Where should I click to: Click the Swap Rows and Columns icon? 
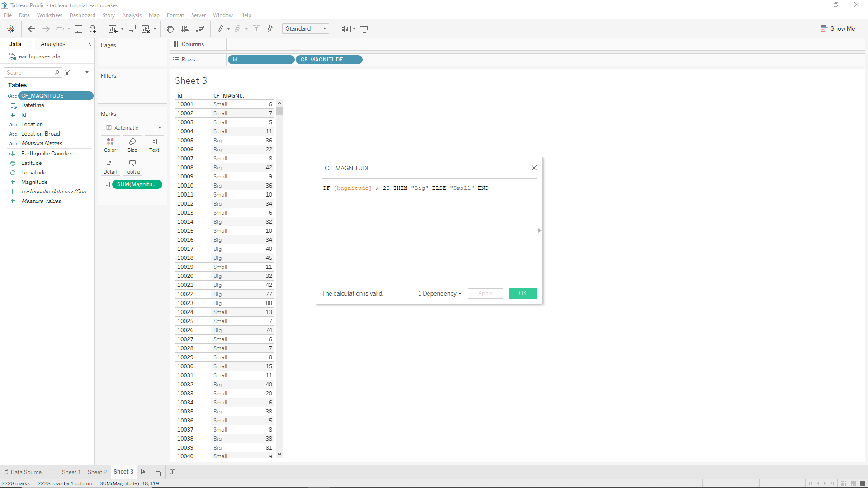coord(170,29)
